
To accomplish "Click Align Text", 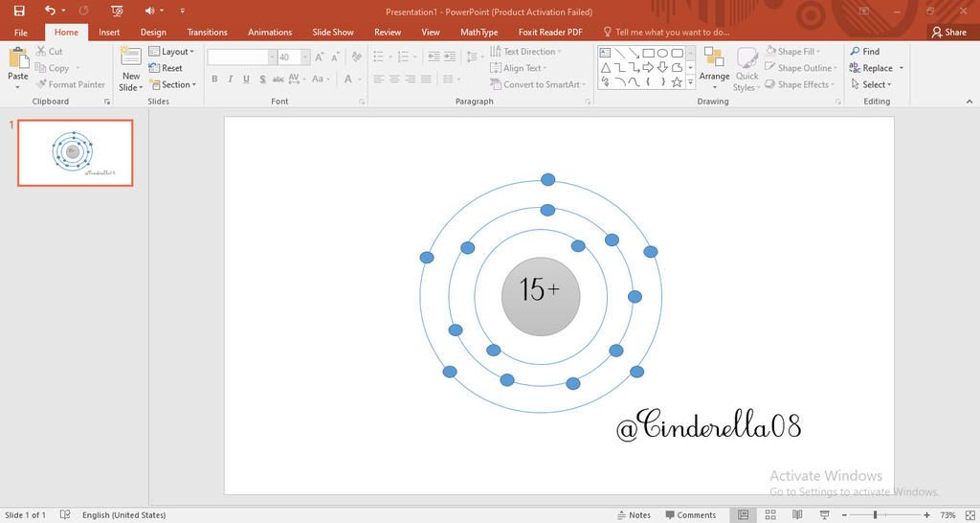I will (x=518, y=68).
